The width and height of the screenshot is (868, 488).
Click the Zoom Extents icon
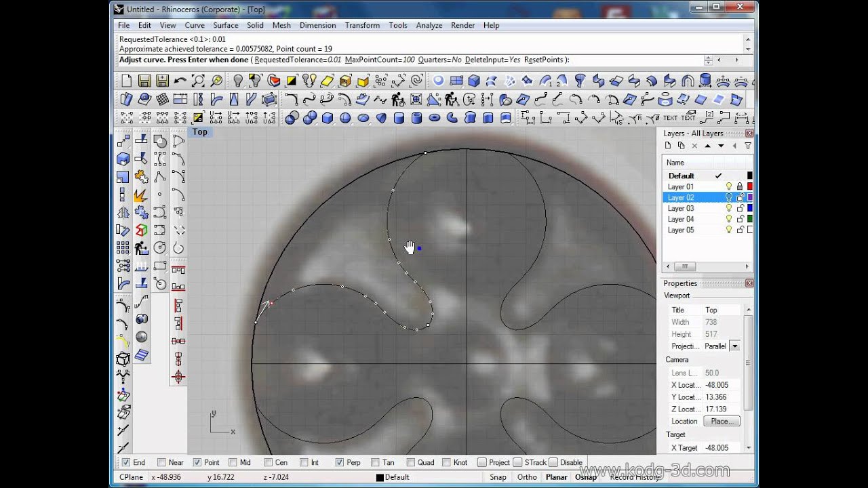(198, 81)
